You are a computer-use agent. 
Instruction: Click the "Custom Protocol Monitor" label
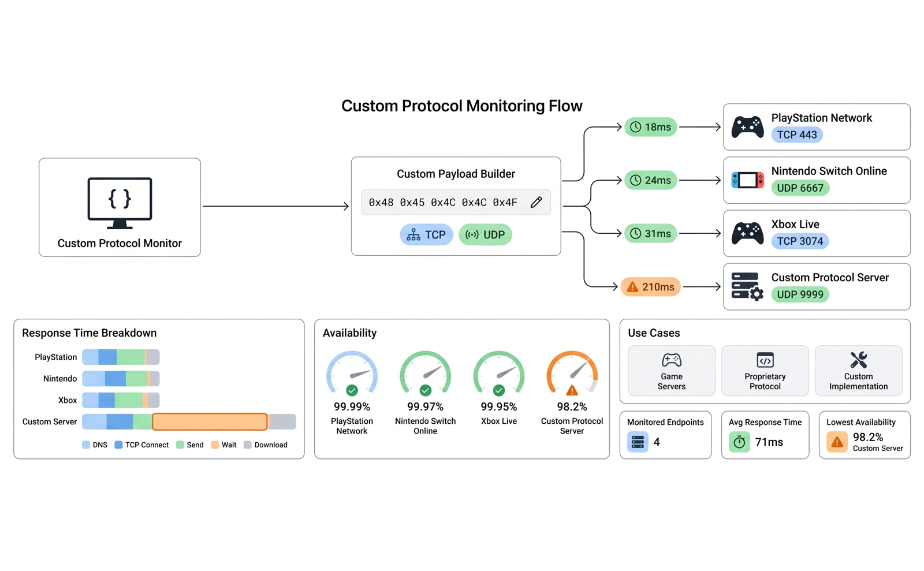(x=120, y=244)
